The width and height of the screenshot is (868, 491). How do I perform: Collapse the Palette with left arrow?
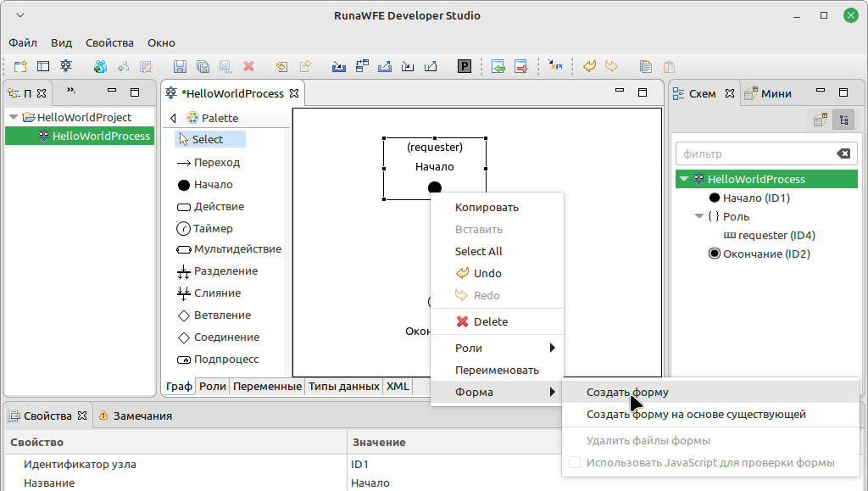coord(173,118)
